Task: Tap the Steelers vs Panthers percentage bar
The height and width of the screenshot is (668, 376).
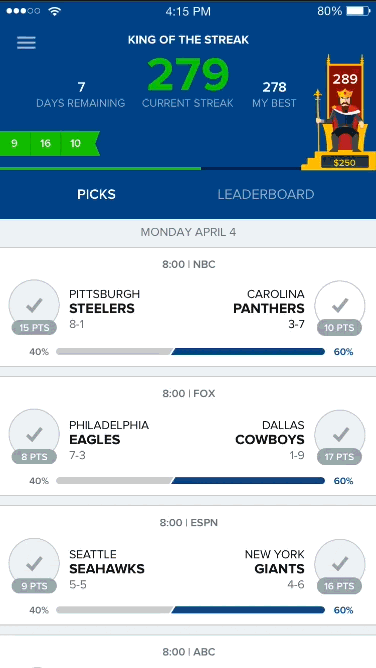Action: pos(191,352)
